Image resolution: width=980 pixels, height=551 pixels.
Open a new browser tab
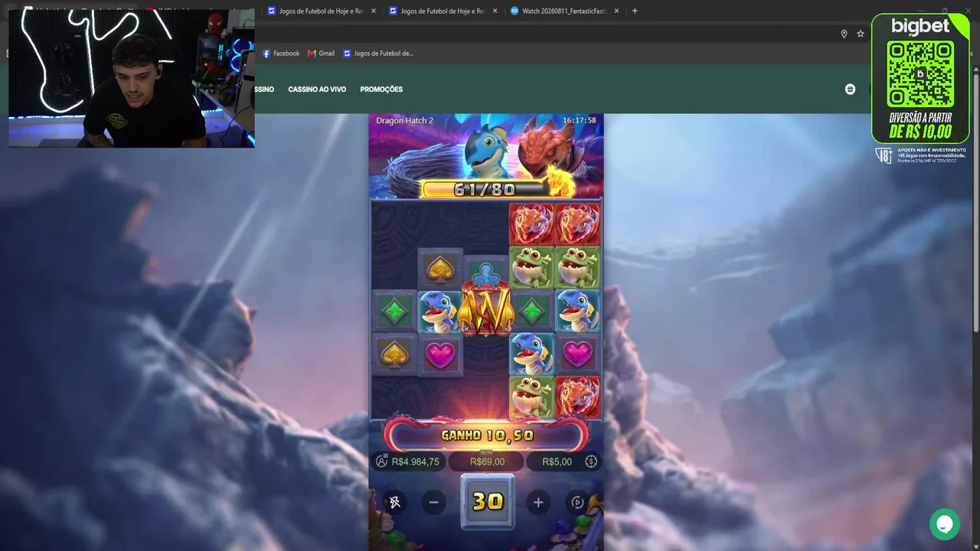[x=635, y=11]
